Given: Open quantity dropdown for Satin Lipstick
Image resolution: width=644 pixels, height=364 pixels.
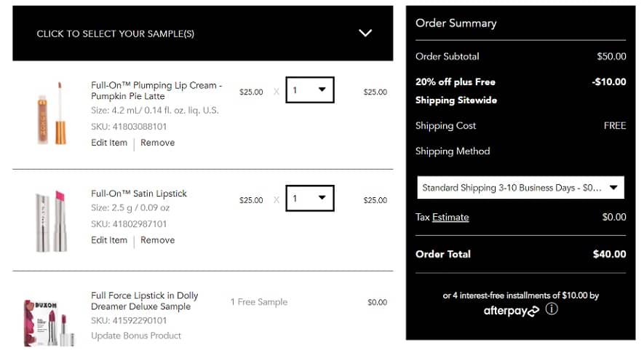Looking at the screenshot, I should point(309,199).
